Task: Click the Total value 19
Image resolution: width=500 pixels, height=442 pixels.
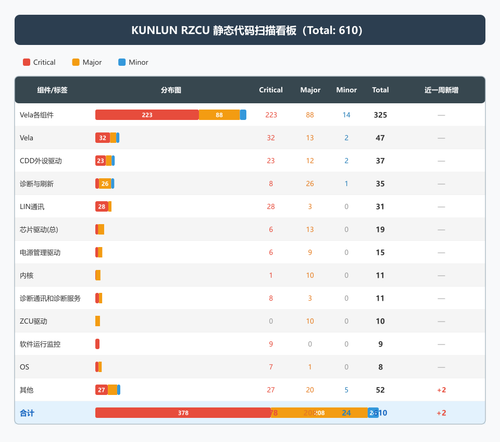Action: tap(380, 230)
